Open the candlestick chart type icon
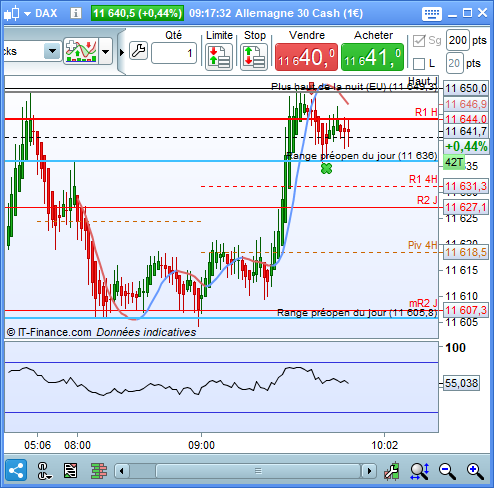 coord(12,13)
